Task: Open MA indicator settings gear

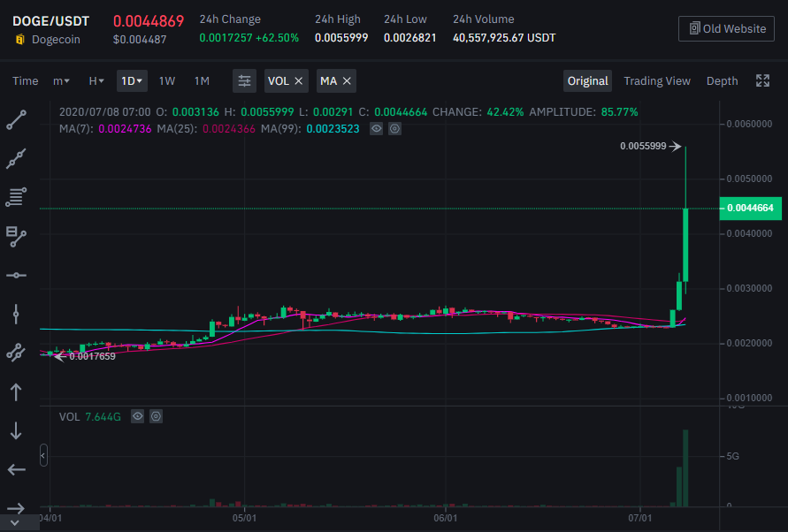Action: pos(395,129)
